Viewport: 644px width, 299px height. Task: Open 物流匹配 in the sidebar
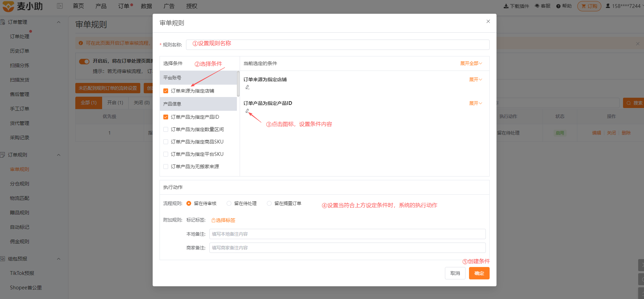pyautogui.click(x=20, y=198)
